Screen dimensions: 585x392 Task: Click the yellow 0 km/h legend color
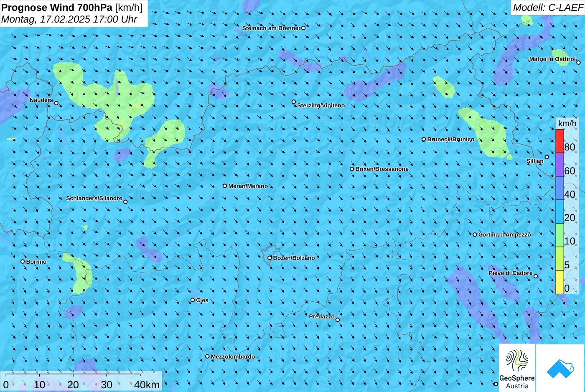click(560, 282)
